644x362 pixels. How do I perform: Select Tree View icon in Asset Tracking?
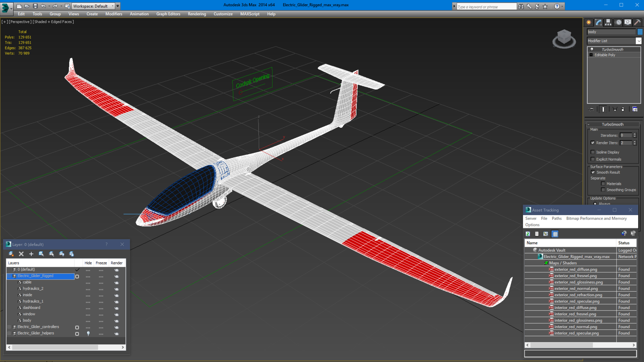(x=546, y=234)
